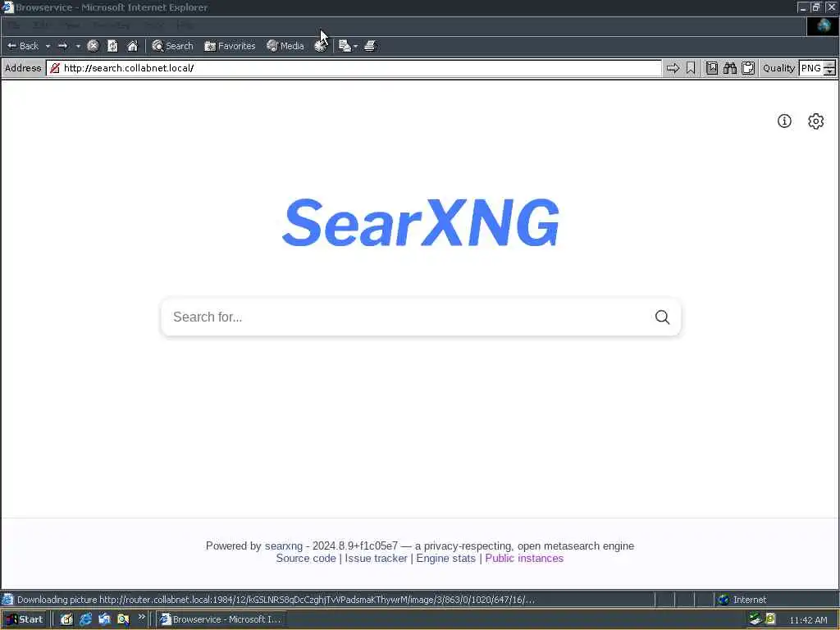Click the yellow system tray icon
Image resolution: width=840 pixels, height=630 pixels.
tap(770, 619)
